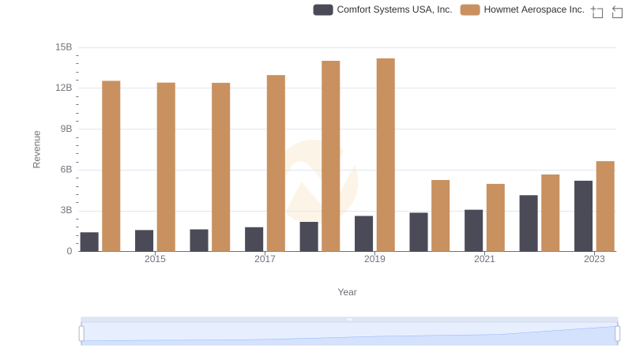Toggle Comfort Systems USA, Inc. legend swatch
632x364 pixels.
tap(323, 9)
